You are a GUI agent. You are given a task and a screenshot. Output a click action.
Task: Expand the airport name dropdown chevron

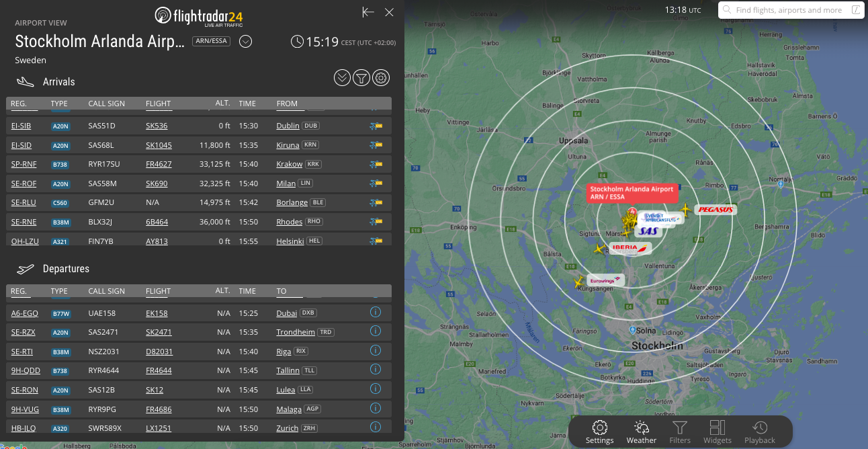point(245,42)
